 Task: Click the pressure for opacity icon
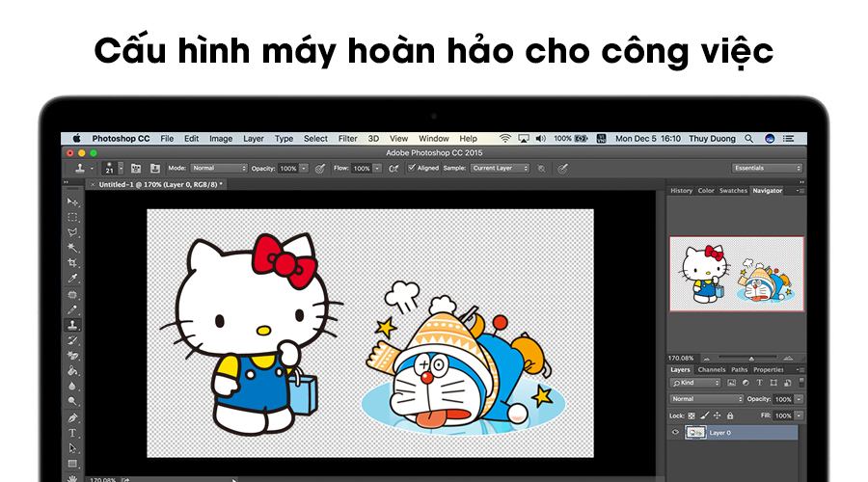pos(320,169)
